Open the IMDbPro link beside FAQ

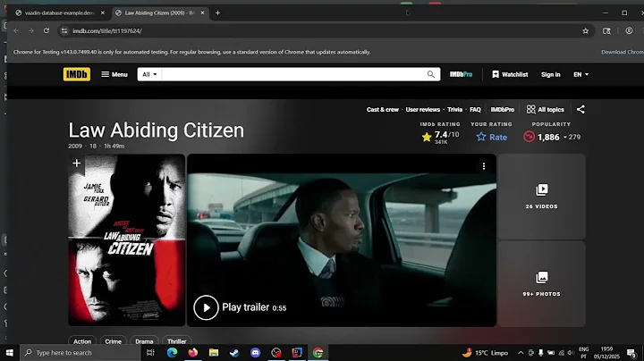tap(503, 110)
